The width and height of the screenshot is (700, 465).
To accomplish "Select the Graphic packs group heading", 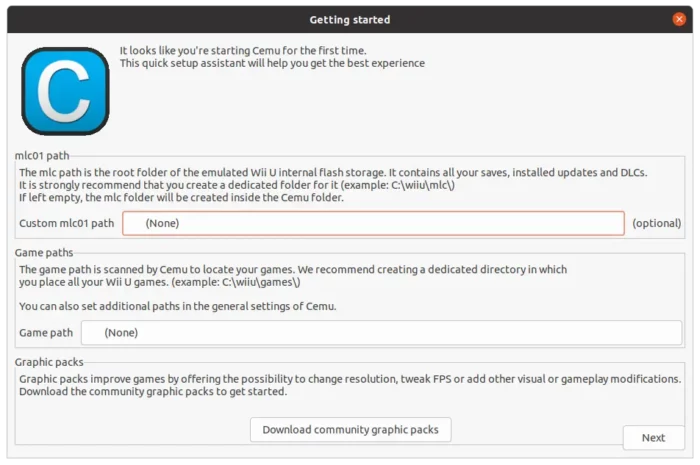I will coord(49,362).
